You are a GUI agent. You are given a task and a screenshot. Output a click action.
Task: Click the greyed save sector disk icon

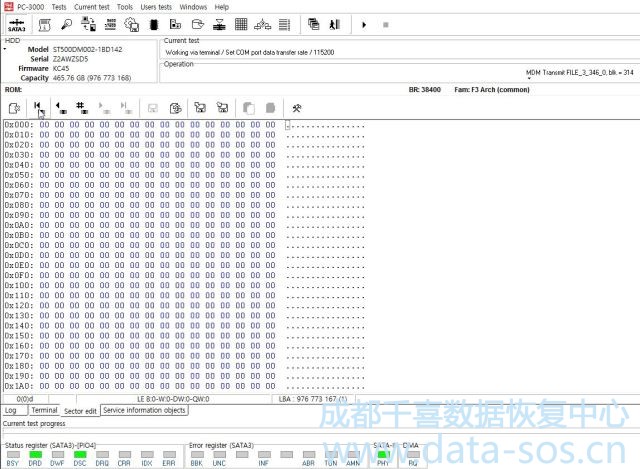[x=153, y=108]
